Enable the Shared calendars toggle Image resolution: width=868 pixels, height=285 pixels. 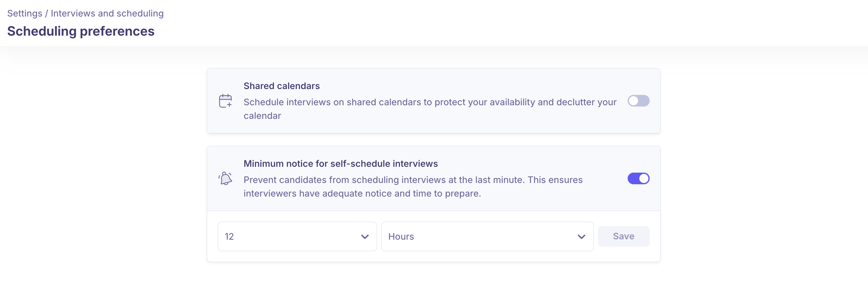pyautogui.click(x=638, y=101)
